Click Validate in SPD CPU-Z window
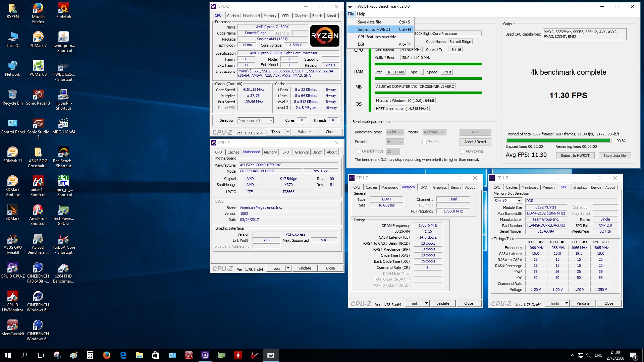Image resolution: width=644 pixels, height=362 pixels. pos(583,304)
